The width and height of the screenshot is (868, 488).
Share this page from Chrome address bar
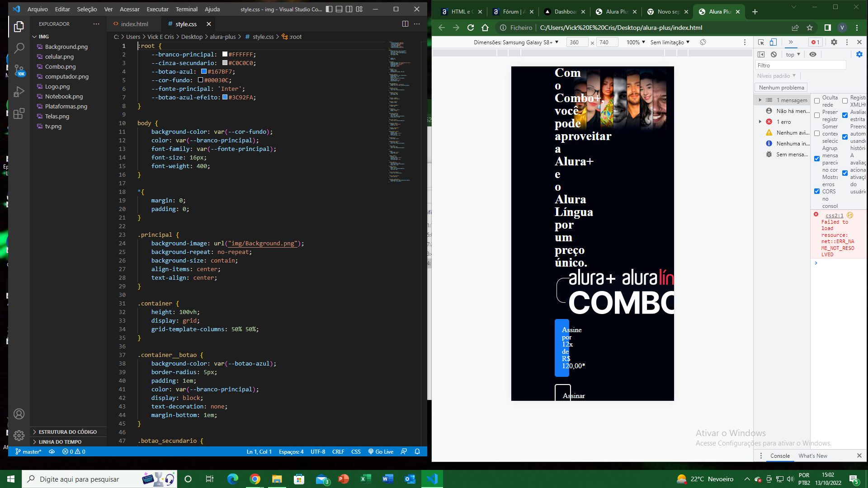click(795, 28)
